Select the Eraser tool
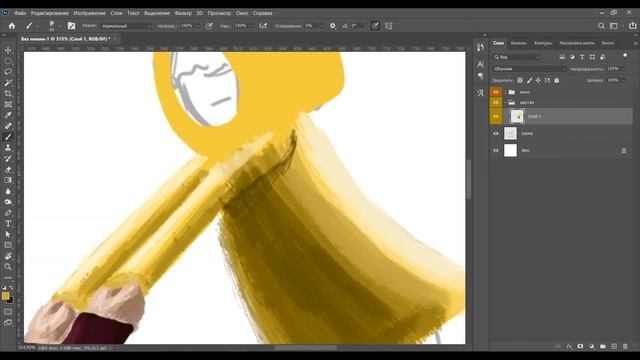Screen dimensions: 640x360 [8, 169]
